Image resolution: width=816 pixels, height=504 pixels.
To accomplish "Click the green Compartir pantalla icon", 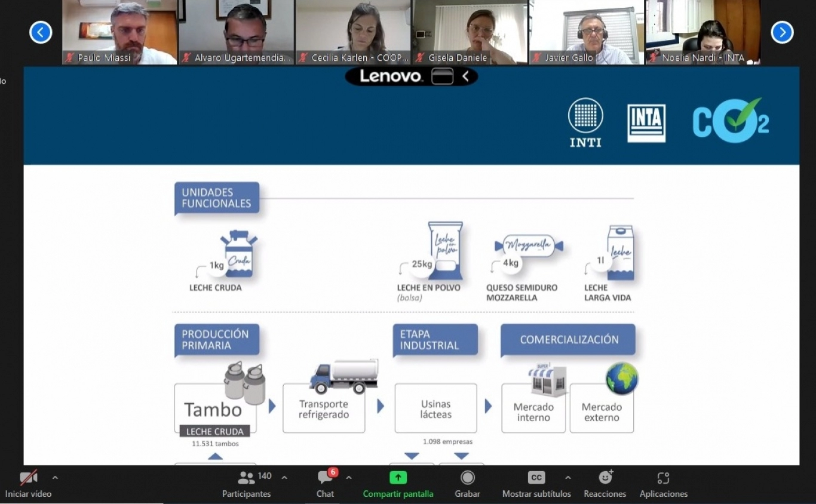I will pos(398,478).
